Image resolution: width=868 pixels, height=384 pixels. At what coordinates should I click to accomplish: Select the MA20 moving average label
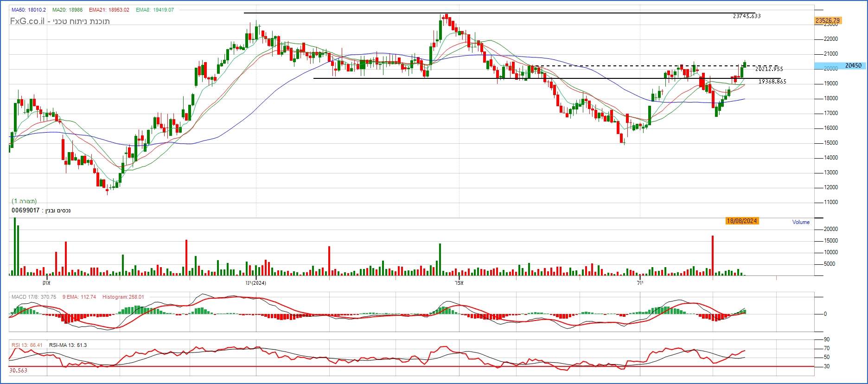67,10
